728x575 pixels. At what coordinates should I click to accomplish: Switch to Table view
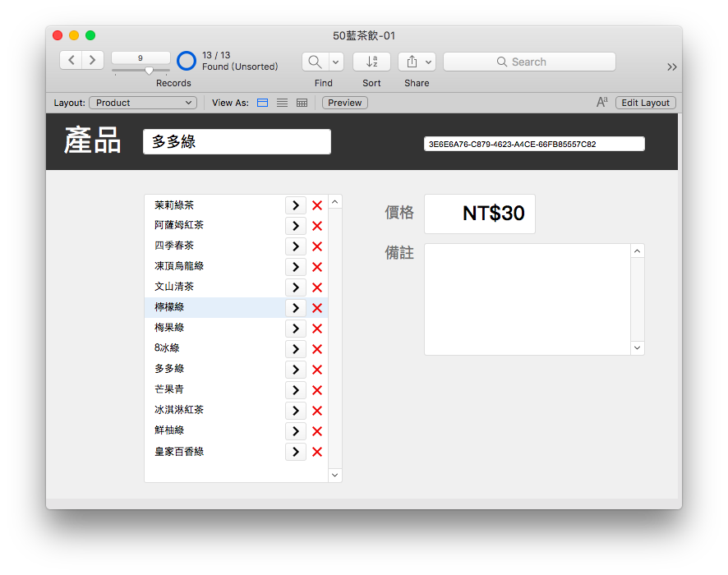[302, 103]
